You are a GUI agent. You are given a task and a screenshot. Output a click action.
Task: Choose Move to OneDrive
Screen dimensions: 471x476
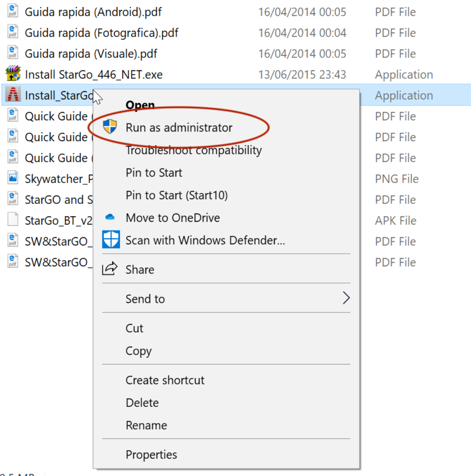coord(173,218)
